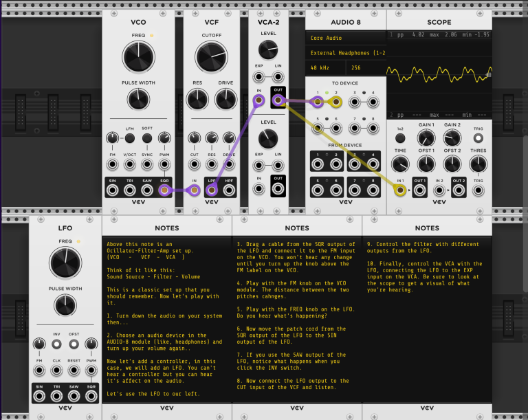The image size is (528, 420).
Task: Click Audio 8 From Device output 1
Action: [318, 164]
